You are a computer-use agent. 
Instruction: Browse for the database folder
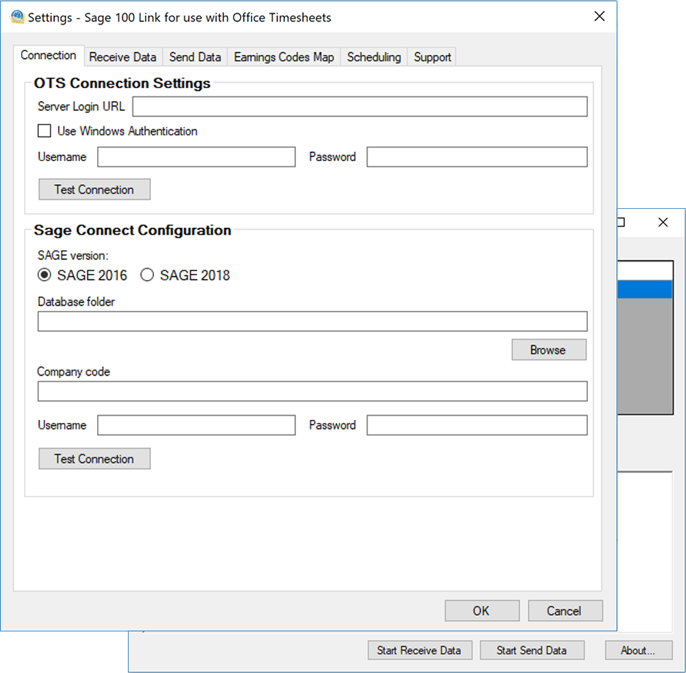click(x=548, y=350)
